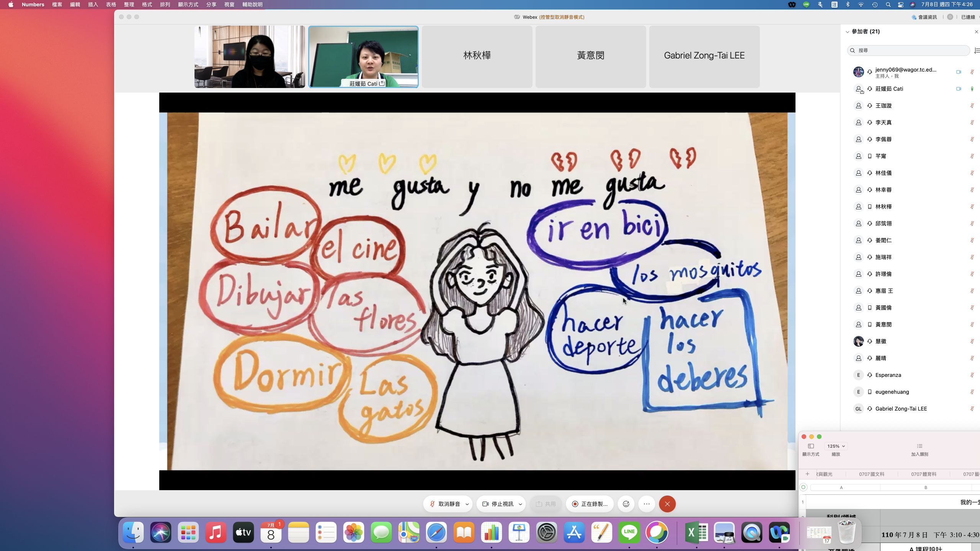This screenshot has width=980, height=551.
Task: Click the participant 搜尋 search field
Action: tap(911, 51)
